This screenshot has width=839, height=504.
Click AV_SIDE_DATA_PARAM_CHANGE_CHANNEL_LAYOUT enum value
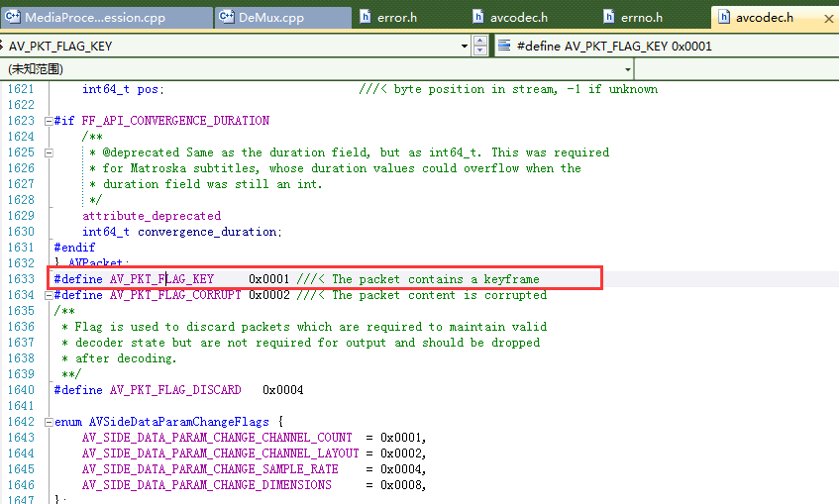tap(221, 454)
